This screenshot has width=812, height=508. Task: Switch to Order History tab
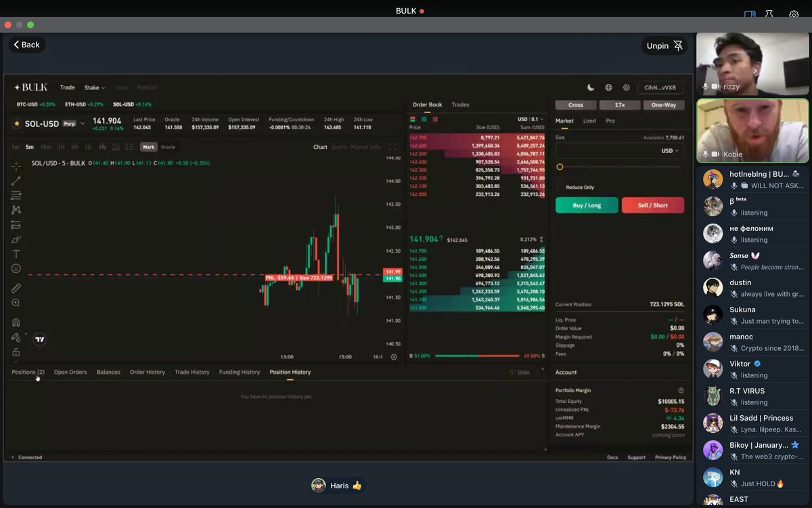point(148,372)
